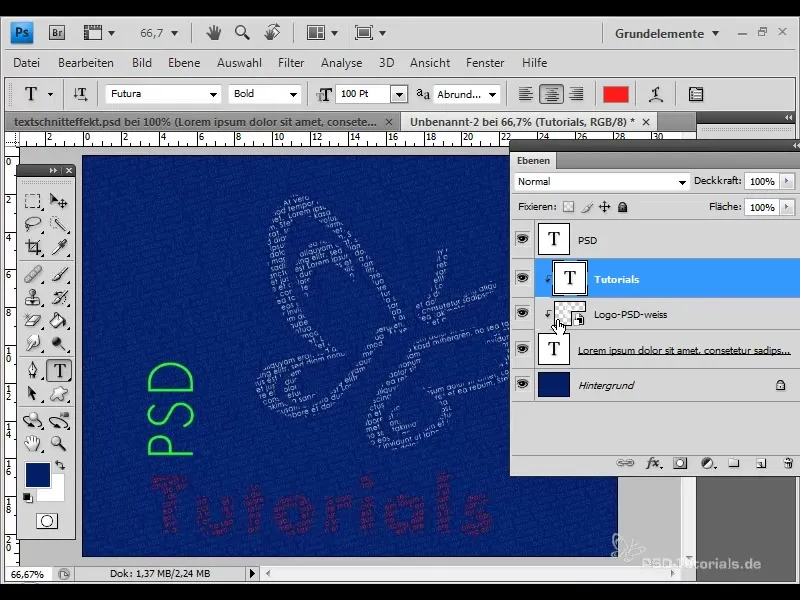Select the Crop tool
Image resolution: width=800 pixels, height=600 pixels.
coord(33,247)
